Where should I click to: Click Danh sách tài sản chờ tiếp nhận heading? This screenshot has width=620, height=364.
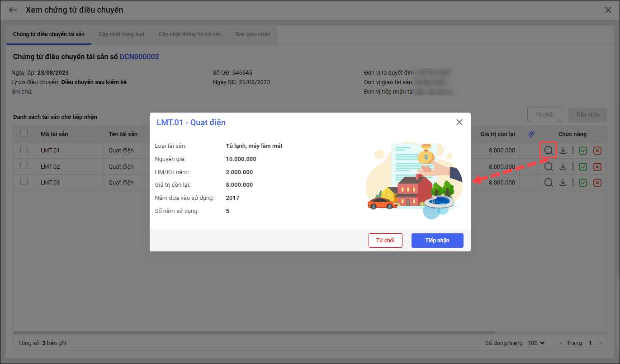(x=55, y=117)
